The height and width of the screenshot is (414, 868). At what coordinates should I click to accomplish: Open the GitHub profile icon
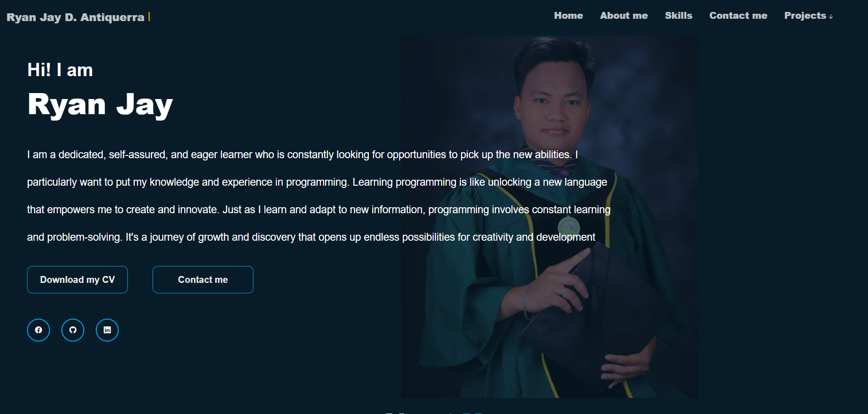pos(73,330)
